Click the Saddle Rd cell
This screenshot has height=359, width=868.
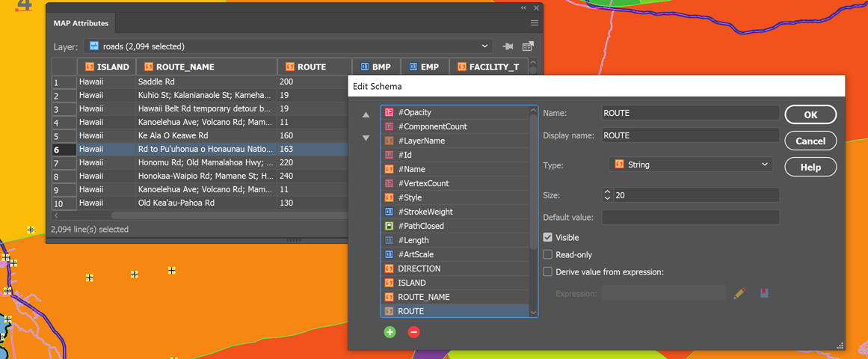[x=206, y=82]
